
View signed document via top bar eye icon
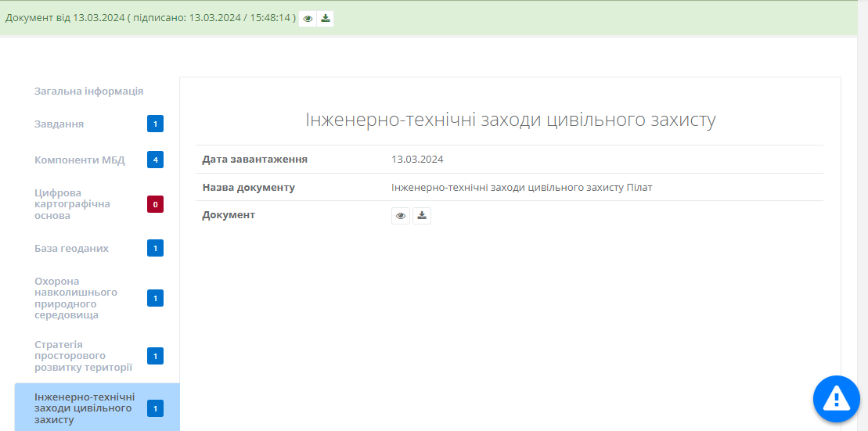[x=308, y=19]
